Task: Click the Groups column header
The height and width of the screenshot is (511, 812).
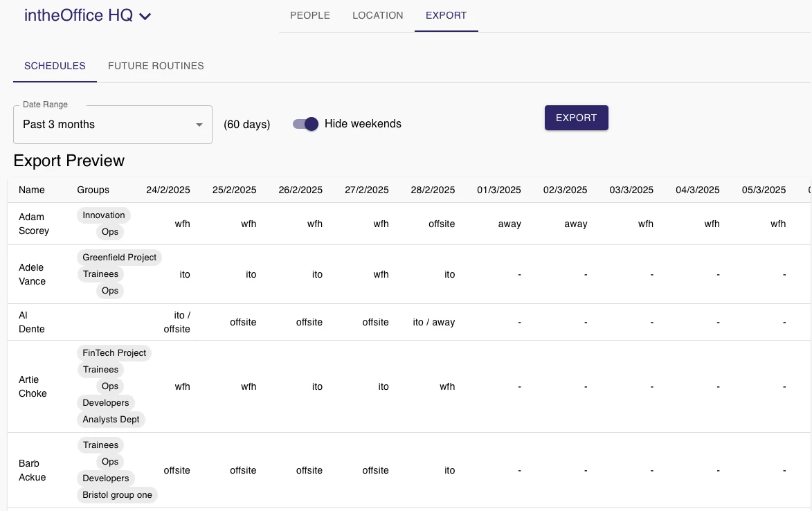Action: 93,190
